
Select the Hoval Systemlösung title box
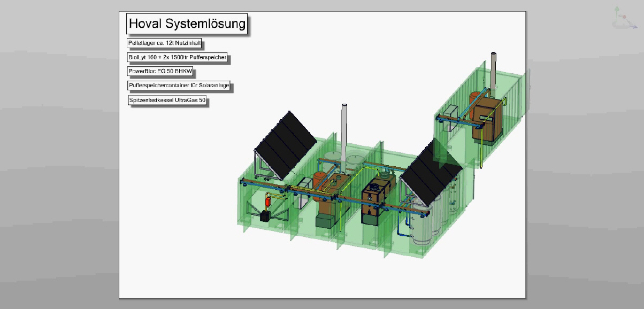(187, 24)
